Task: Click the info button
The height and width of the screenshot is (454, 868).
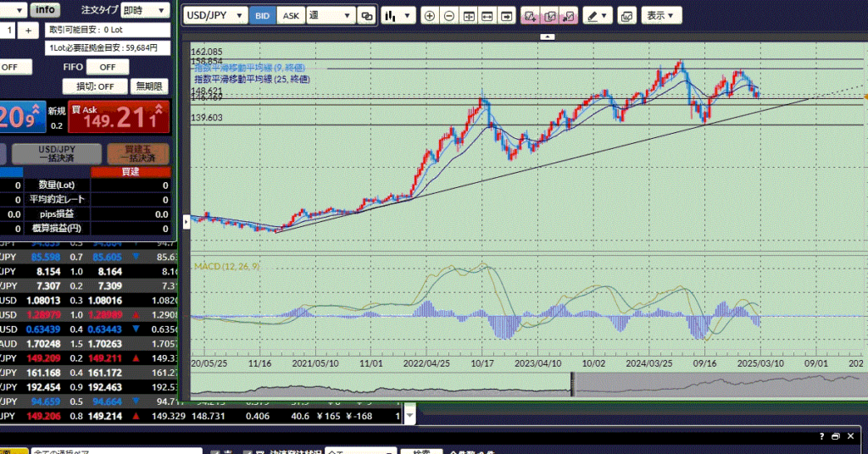Action: coord(45,10)
